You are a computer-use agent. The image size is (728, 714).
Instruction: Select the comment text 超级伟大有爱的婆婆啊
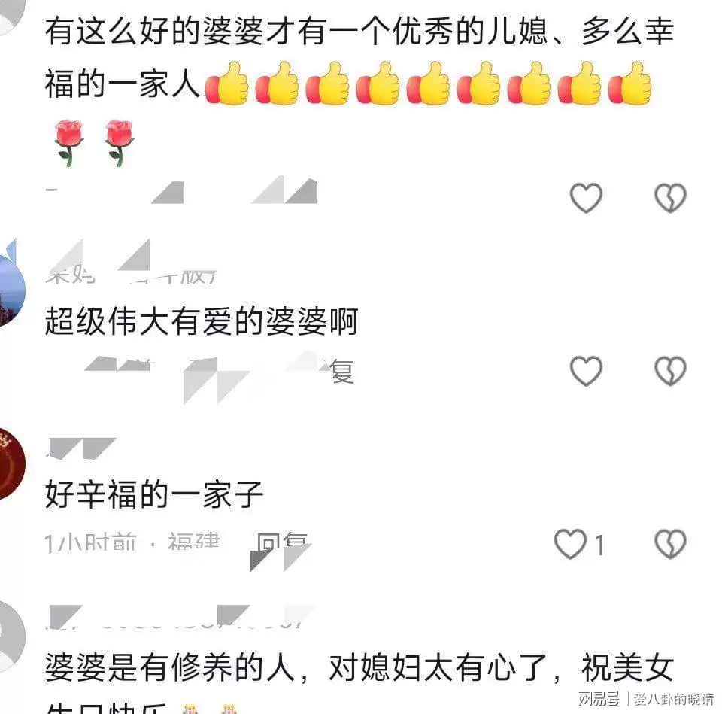(x=202, y=321)
